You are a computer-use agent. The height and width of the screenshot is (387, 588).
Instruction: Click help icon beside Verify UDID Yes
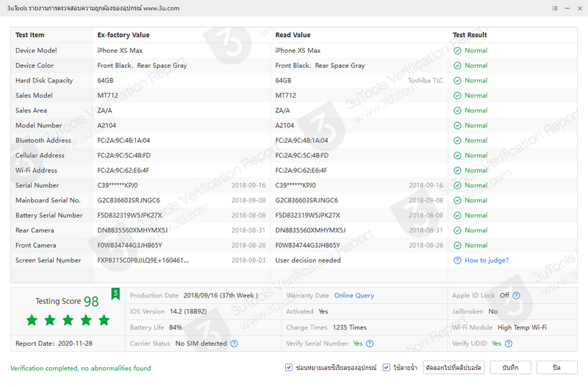[x=509, y=344]
